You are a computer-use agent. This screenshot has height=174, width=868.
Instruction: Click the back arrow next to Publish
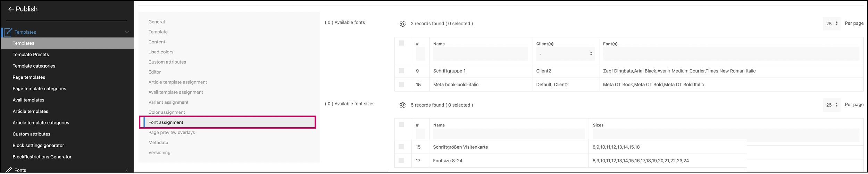(x=11, y=9)
